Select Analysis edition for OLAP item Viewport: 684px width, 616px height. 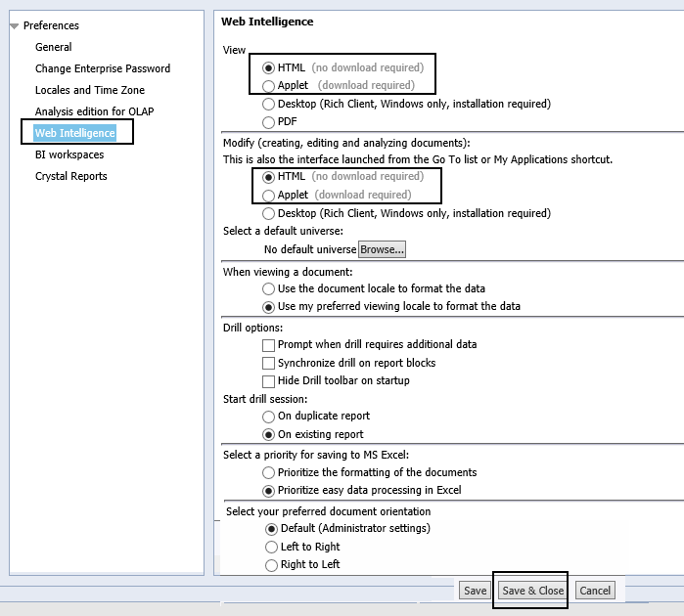point(94,111)
